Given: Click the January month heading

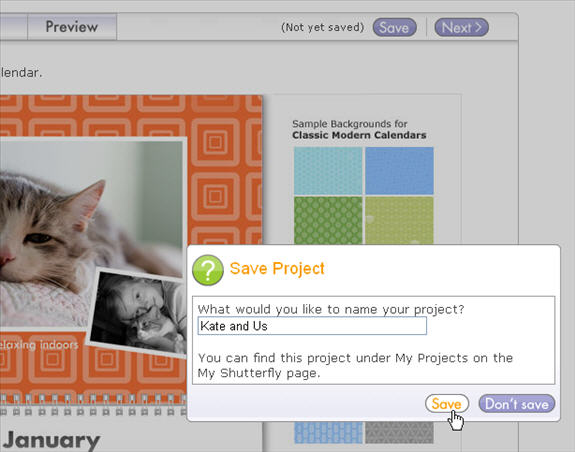Looking at the screenshot, I should (x=51, y=440).
